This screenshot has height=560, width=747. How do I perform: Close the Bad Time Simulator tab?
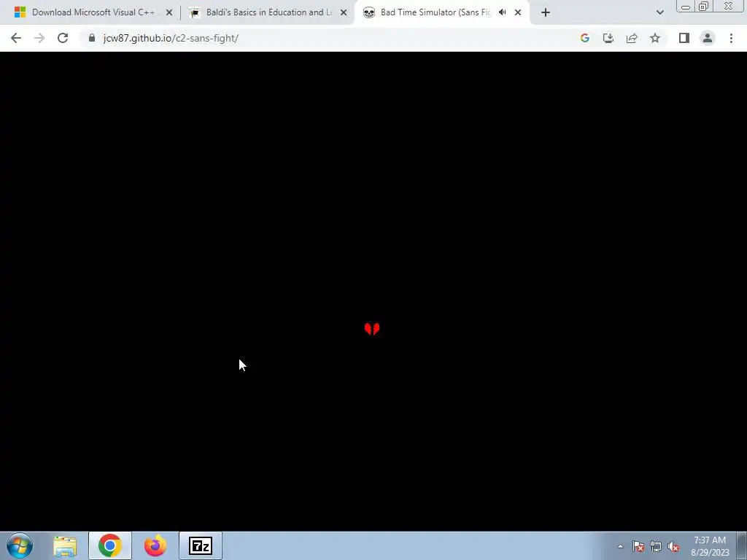tap(518, 12)
